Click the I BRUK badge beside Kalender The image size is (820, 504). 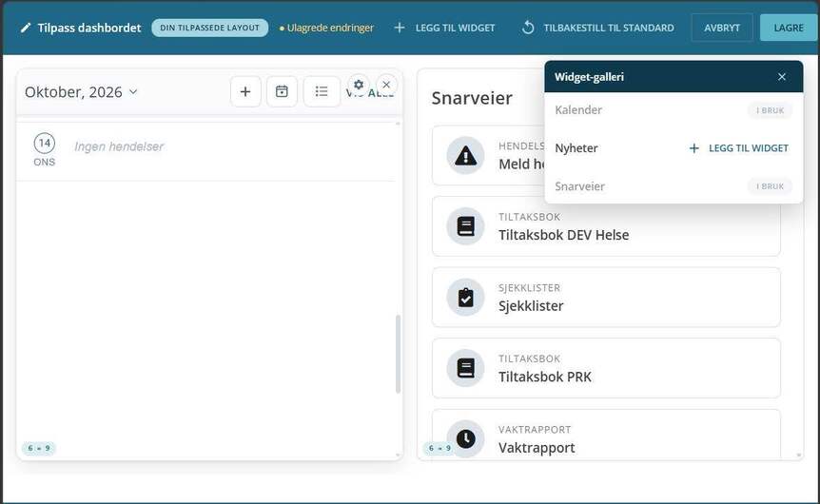[x=770, y=110]
